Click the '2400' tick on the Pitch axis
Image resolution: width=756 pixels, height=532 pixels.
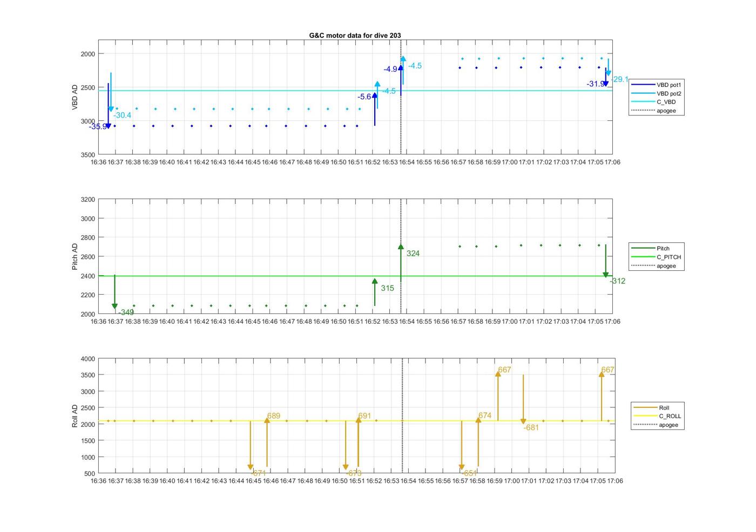click(x=87, y=276)
